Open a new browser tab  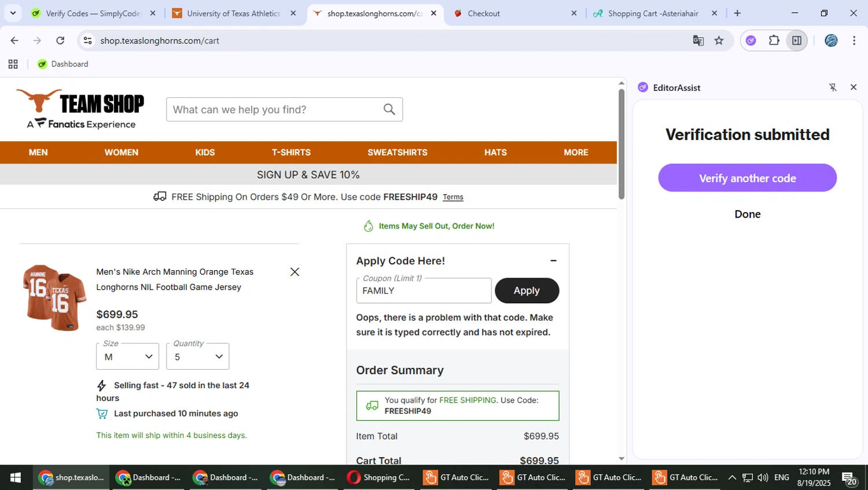[737, 13]
